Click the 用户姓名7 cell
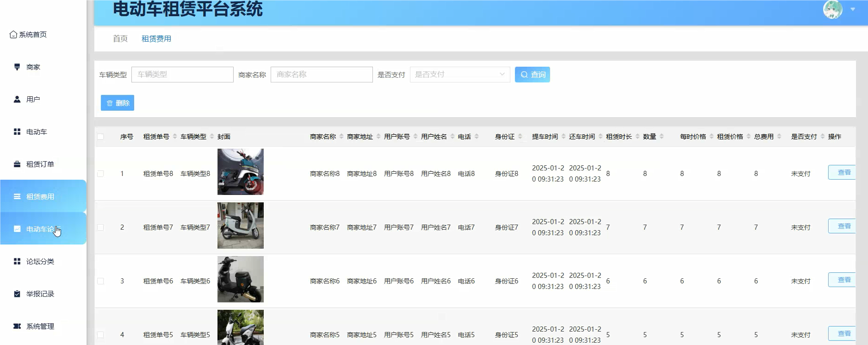The image size is (868, 345). 436,227
